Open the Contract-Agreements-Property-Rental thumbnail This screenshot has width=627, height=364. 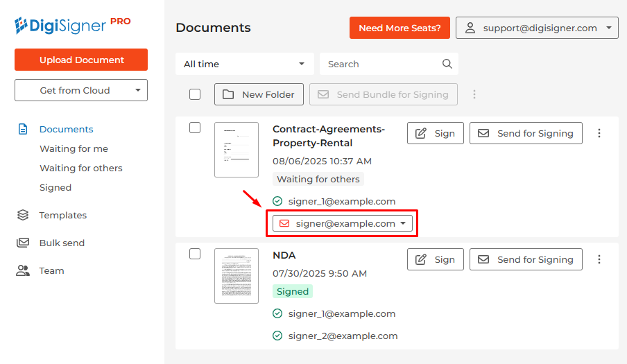[236, 150]
